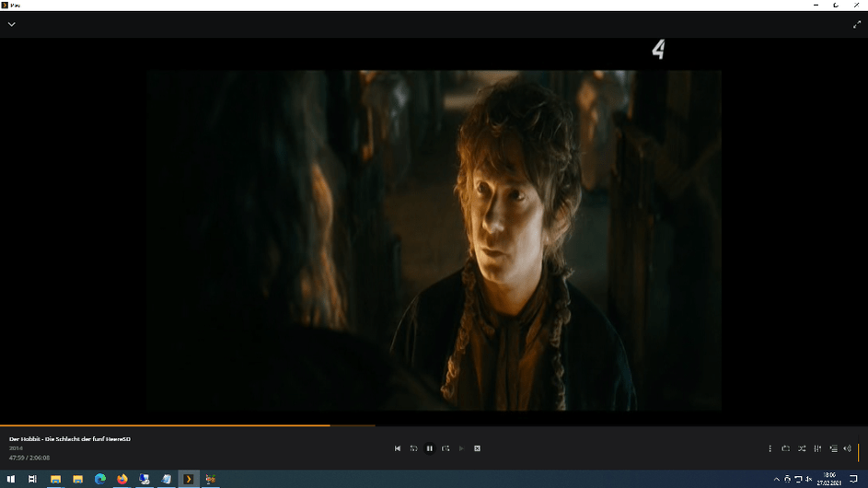Open playback settings sliders

click(817, 448)
